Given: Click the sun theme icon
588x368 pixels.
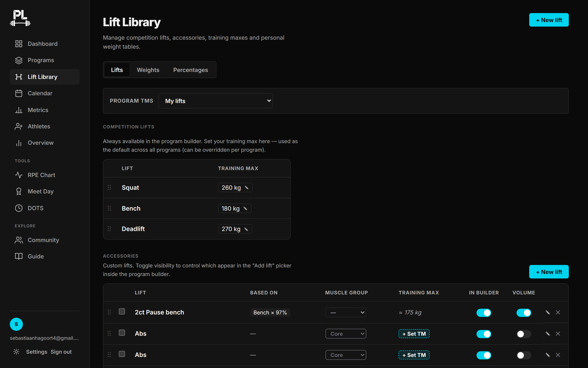Looking at the screenshot, I should pos(16,352).
